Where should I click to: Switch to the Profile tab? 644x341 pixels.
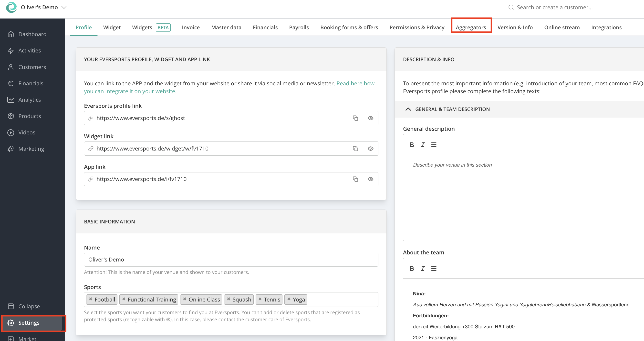(83, 27)
